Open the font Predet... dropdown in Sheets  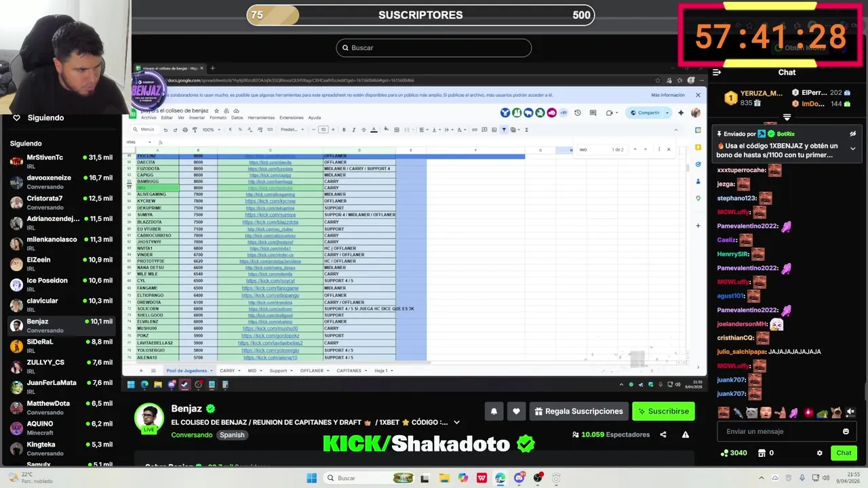pyautogui.click(x=292, y=129)
